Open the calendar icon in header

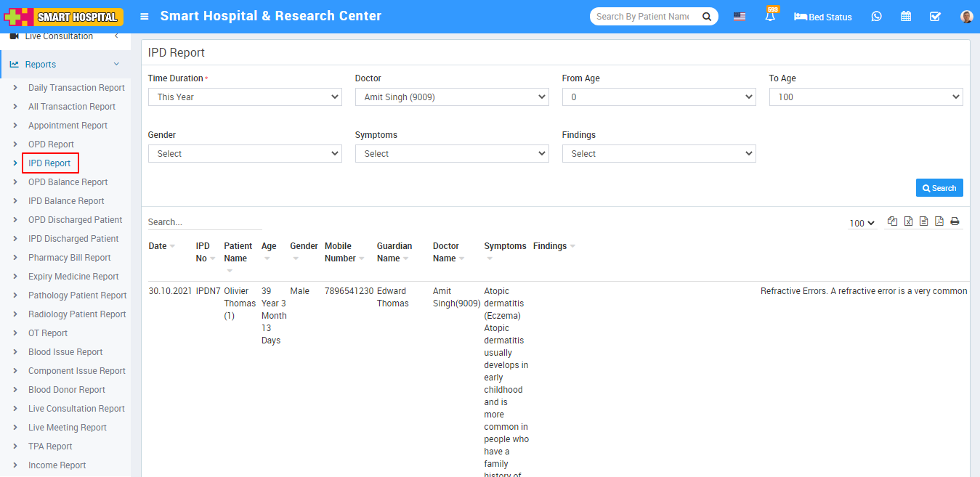click(x=906, y=17)
